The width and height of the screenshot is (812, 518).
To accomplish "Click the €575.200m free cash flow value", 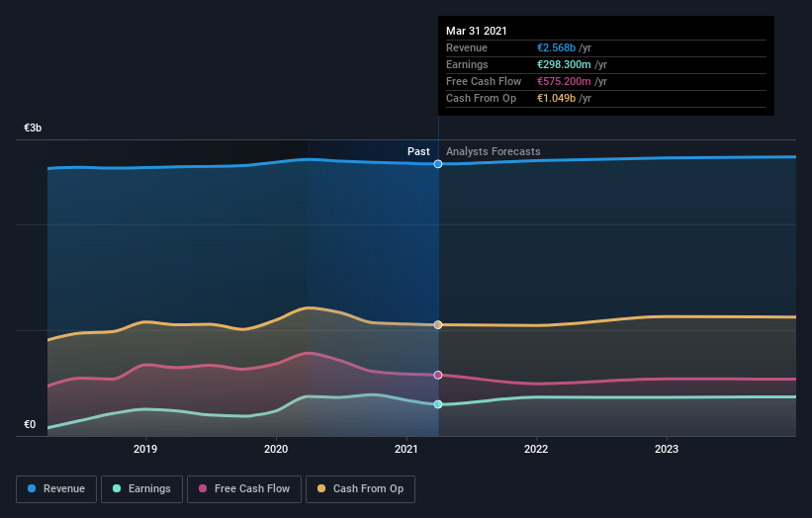I will click(564, 81).
